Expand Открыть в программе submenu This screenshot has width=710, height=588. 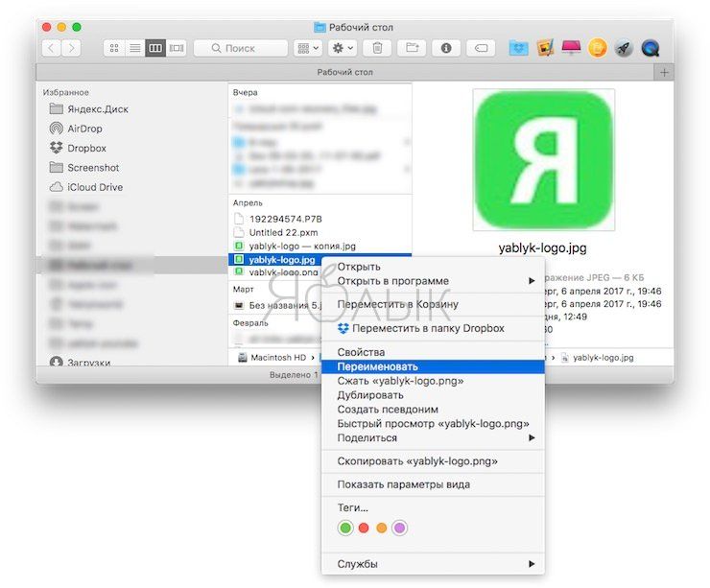[433, 281]
